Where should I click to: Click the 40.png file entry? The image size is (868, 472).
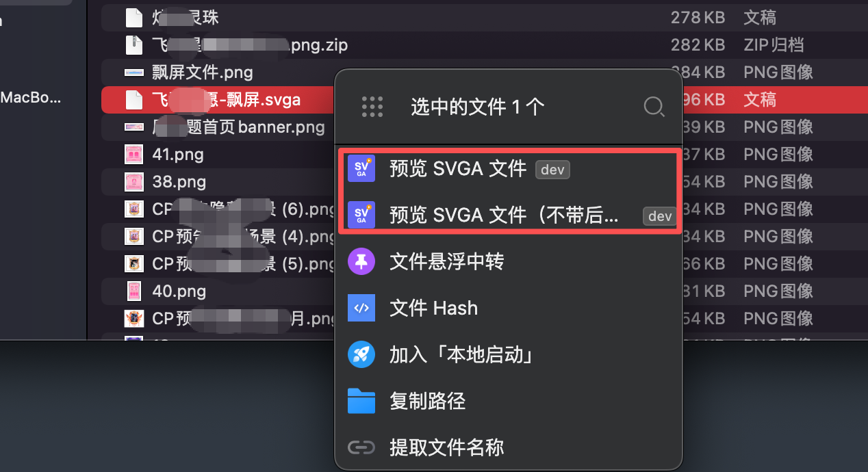click(x=179, y=291)
